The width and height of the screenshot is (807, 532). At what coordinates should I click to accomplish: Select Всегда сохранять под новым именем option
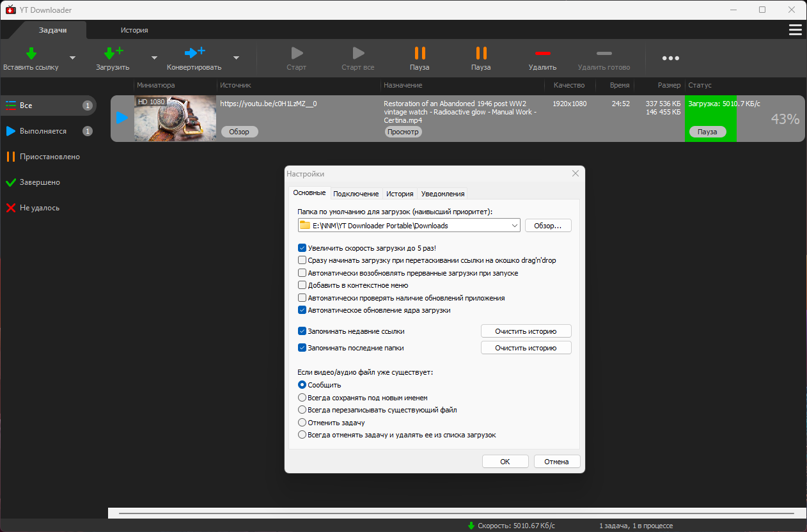tap(302, 398)
